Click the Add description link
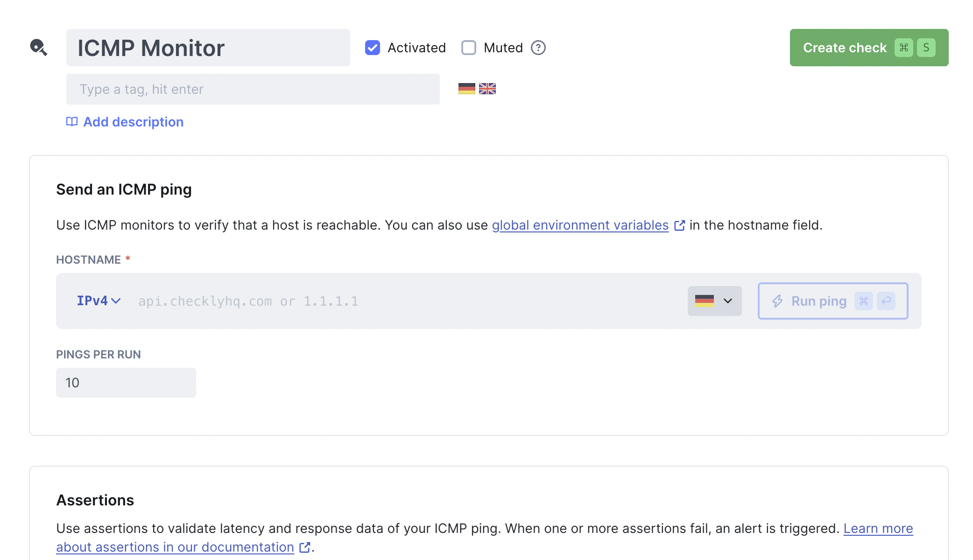Image resolution: width=973 pixels, height=560 pixels. click(x=133, y=122)
